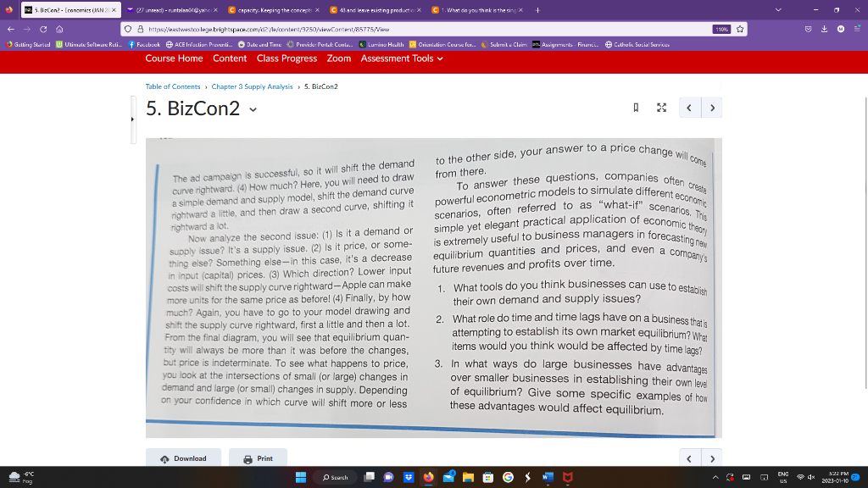Open a new browser tab
The image size is (868, 488).
(537, 10)
